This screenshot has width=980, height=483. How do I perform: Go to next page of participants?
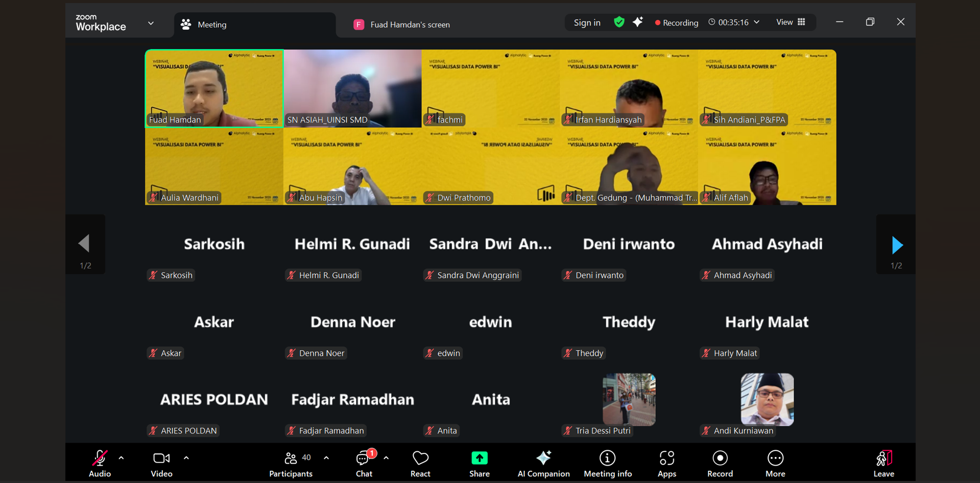click(x=897, y=245)
